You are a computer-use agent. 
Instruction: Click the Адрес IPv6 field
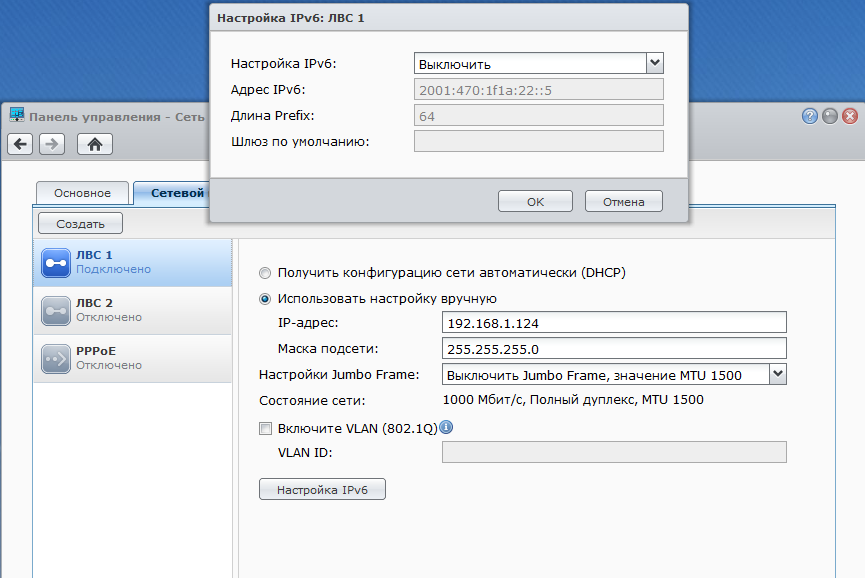pyautogui.click(x=538, y=89)
